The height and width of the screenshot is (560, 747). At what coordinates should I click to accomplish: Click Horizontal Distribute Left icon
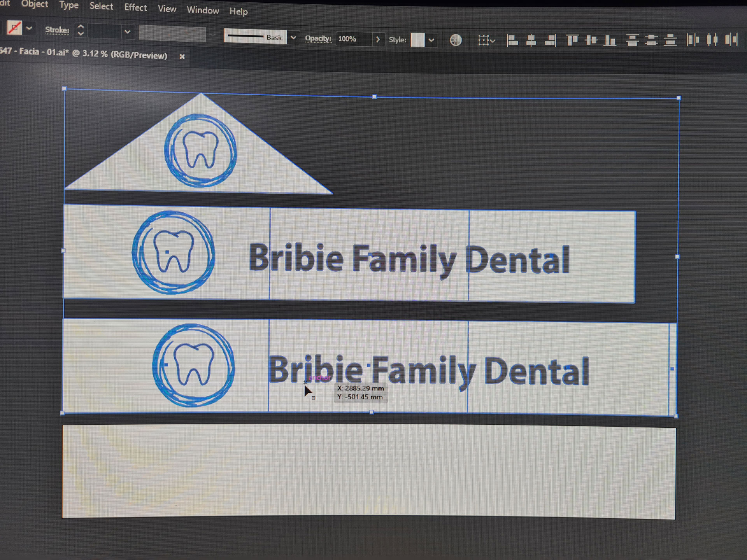pos(693,39)
